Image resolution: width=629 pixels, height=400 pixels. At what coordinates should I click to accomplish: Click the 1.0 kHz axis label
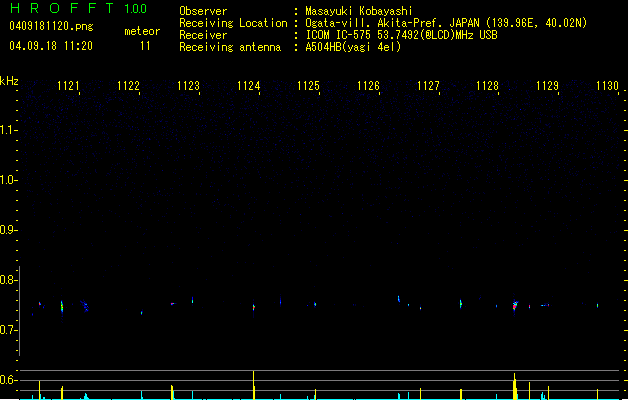(x=8, y=180)
